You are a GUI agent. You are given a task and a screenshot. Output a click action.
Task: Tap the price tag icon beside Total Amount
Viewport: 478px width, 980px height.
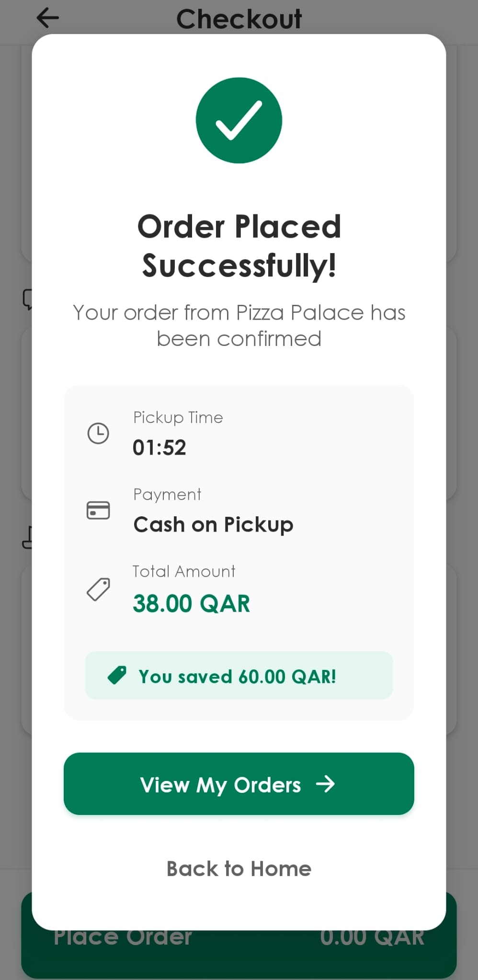pos(98,589)
